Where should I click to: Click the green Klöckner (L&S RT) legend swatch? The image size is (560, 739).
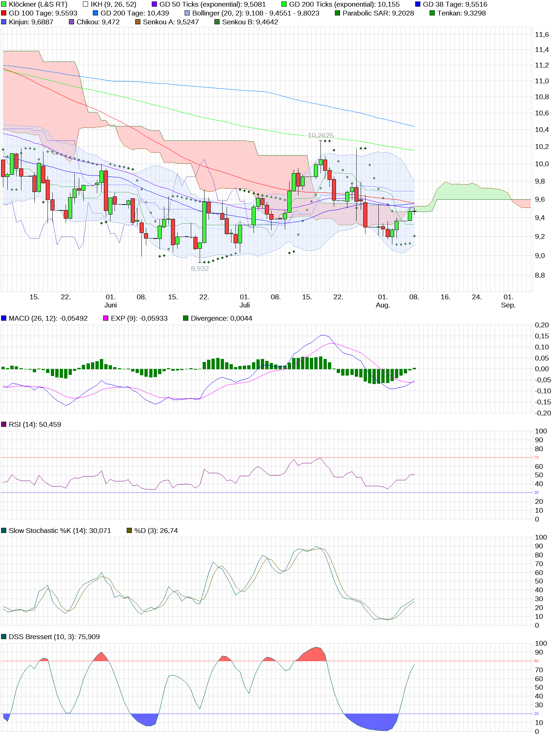click(x=4, y=4)
